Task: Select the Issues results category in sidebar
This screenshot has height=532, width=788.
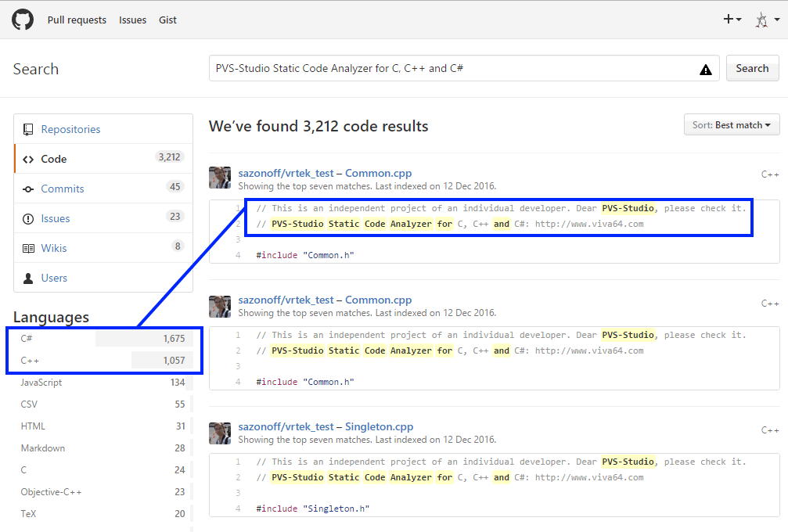Action: click(x=103, y=218)
